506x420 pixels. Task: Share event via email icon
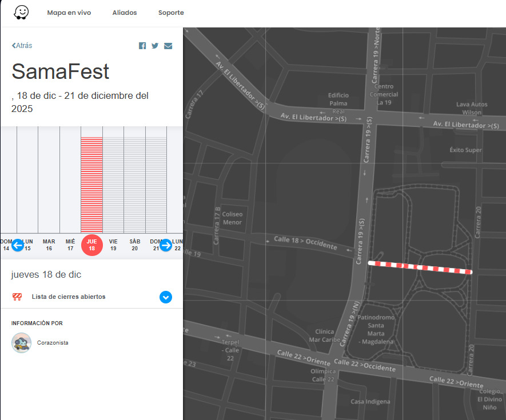[168, 46]
